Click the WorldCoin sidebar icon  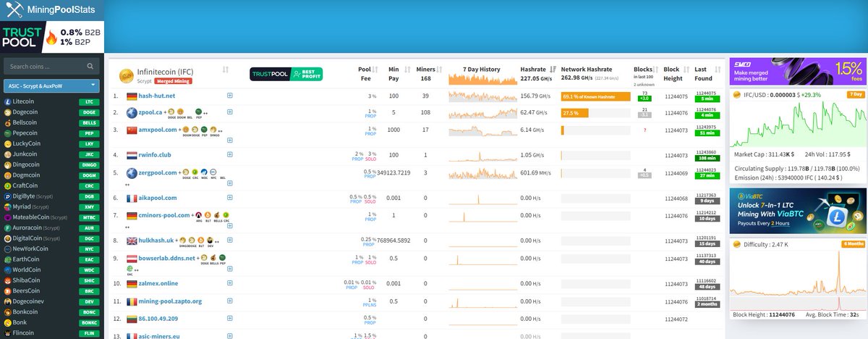8,269
